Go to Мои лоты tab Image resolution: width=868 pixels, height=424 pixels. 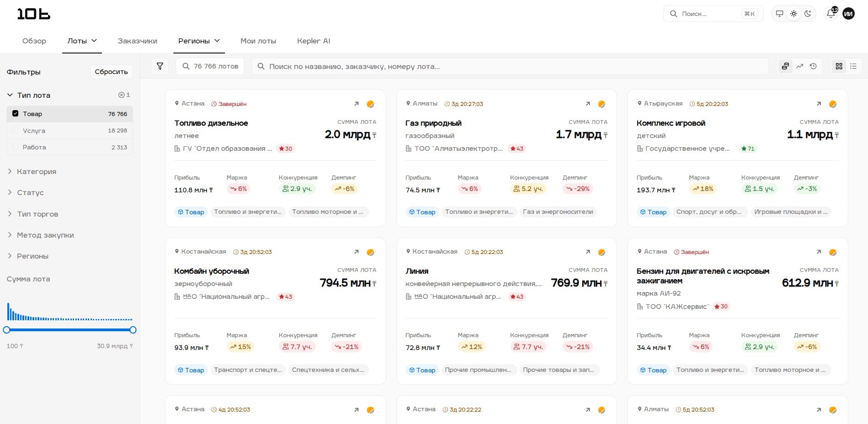tap(258, 41)
